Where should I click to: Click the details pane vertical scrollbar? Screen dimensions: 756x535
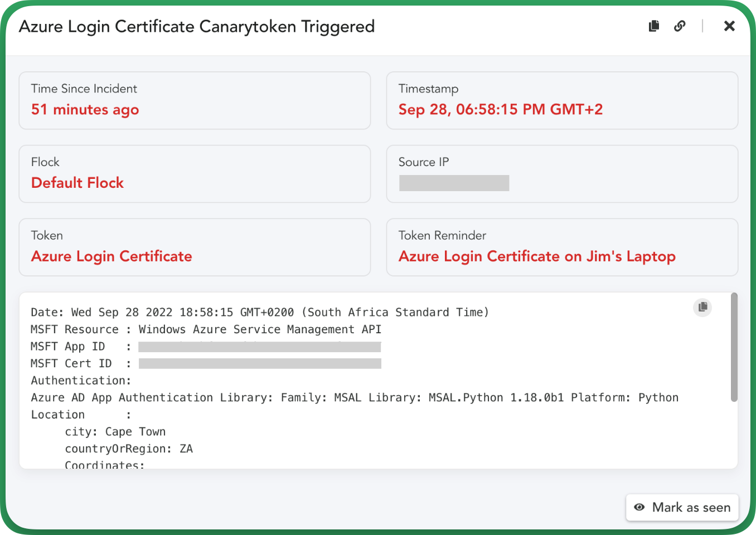tap(734, 347)
